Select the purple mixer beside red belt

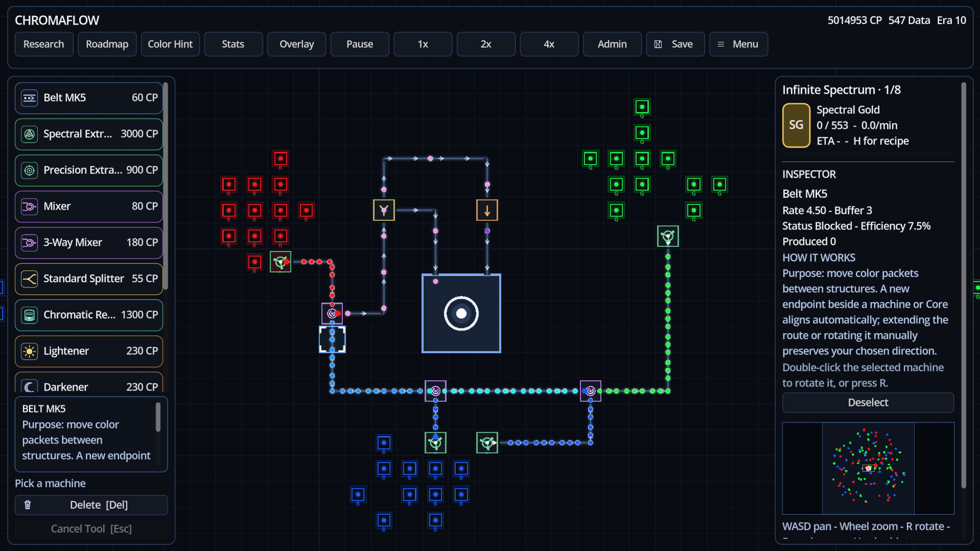(332, 313)
